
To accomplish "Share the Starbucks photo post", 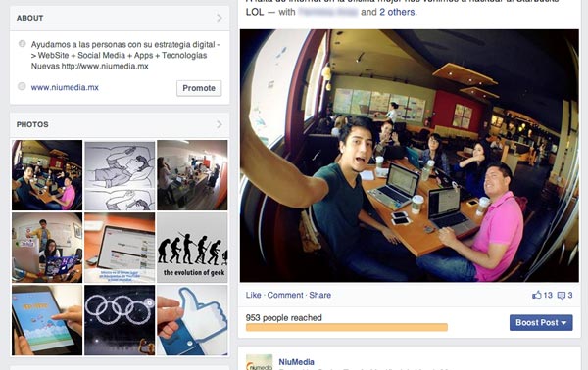I will point(319,295).
